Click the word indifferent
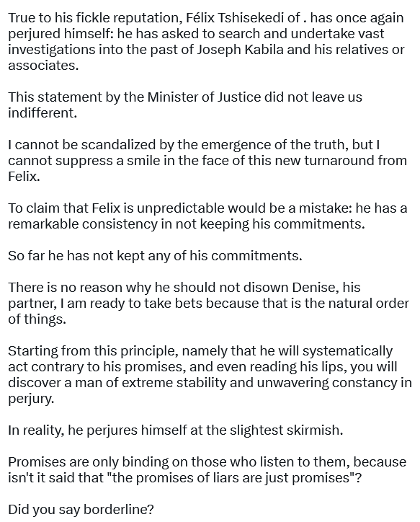 [x=43, y=113]
